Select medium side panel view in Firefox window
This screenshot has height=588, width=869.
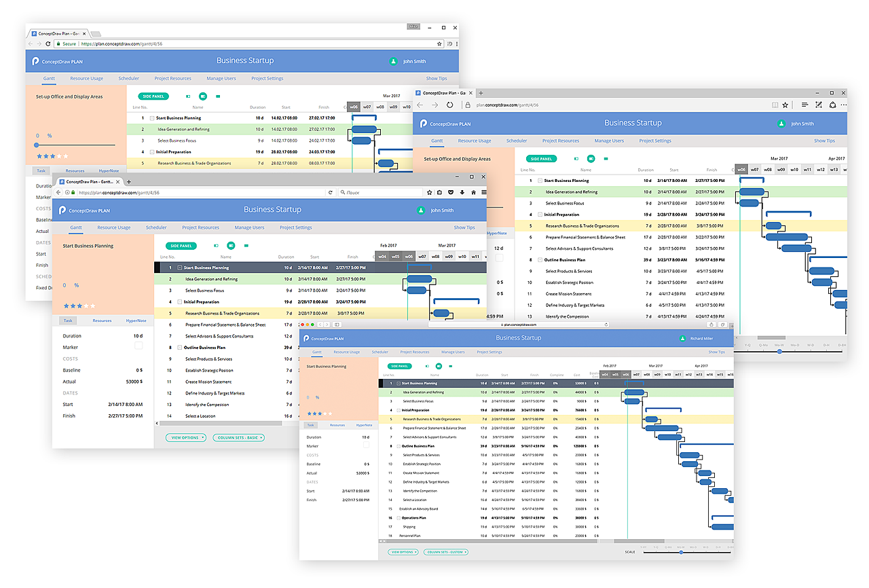231,246
